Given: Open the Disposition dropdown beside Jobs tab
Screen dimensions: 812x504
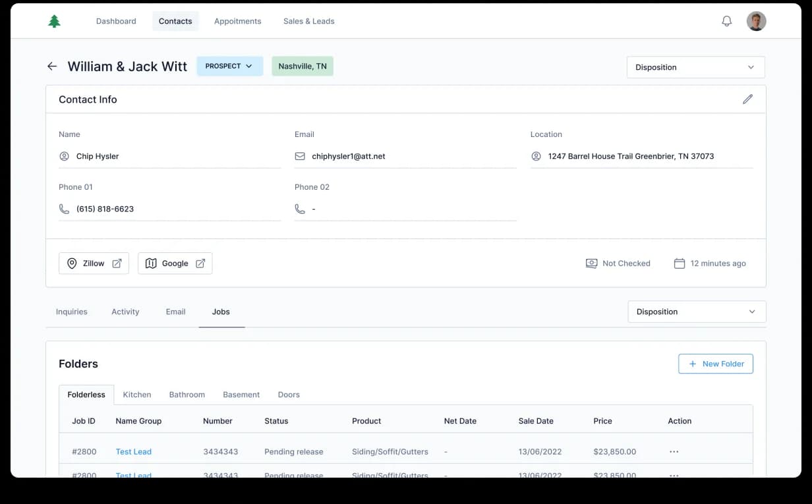Looking at the screenshot, I should click(x=697, y=312).
